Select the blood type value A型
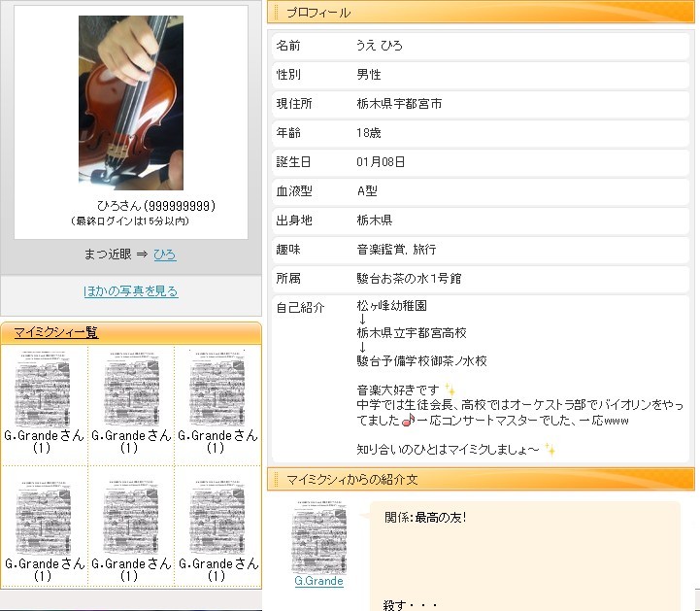This screenshot has height=611, width=700. point(367,191)
